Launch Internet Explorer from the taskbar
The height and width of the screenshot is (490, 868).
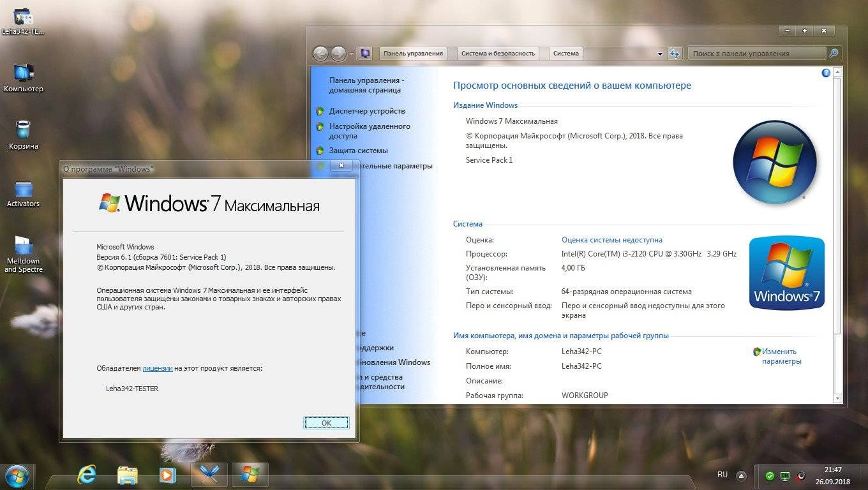(86, 475)
